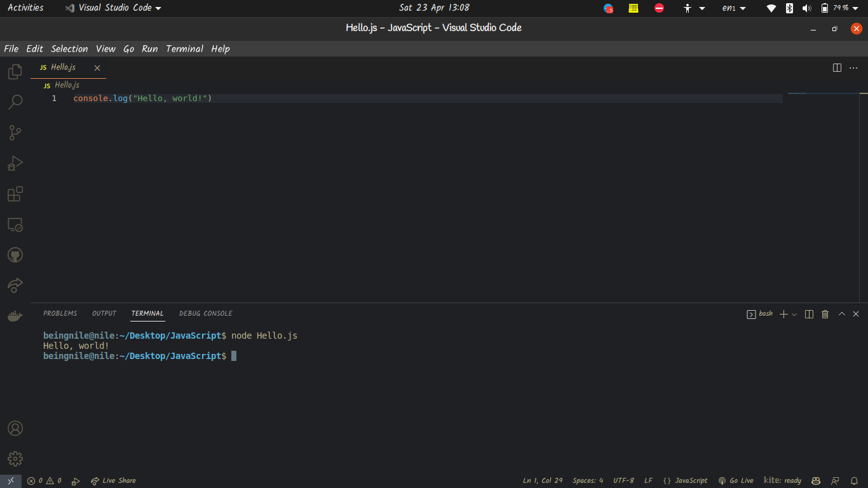Screen dimensions: 868x488
Task: Open the Manage gear menu
Action: tap(15, 459)
